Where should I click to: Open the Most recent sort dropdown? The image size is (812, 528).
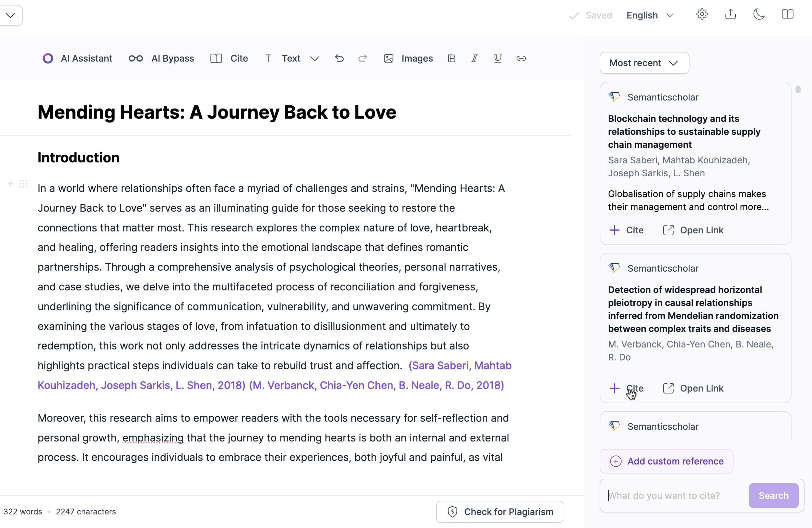click(x=644, y=63)
